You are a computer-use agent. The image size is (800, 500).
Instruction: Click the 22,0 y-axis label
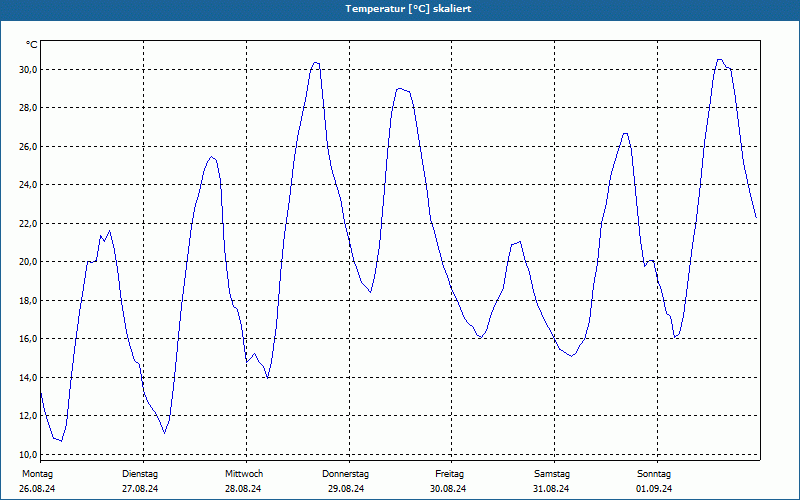(x=27, y=223)
